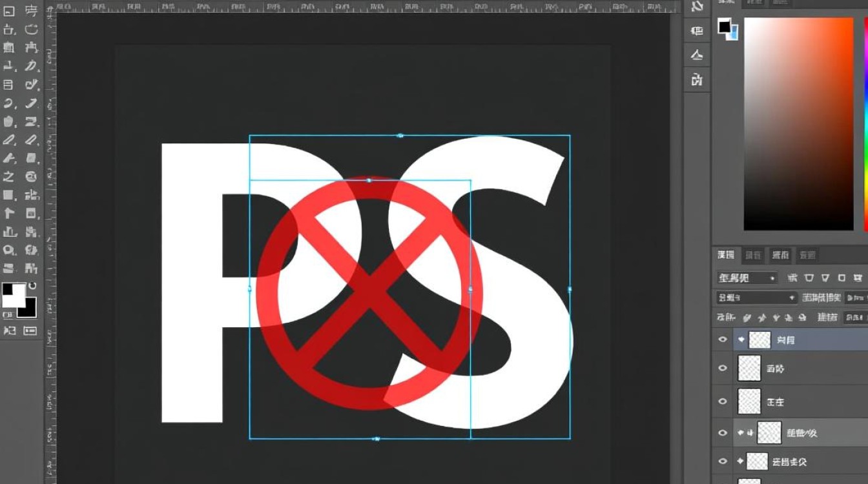
Task: Open the layer filter kind dropdown
Action: [x=747, y=278]
